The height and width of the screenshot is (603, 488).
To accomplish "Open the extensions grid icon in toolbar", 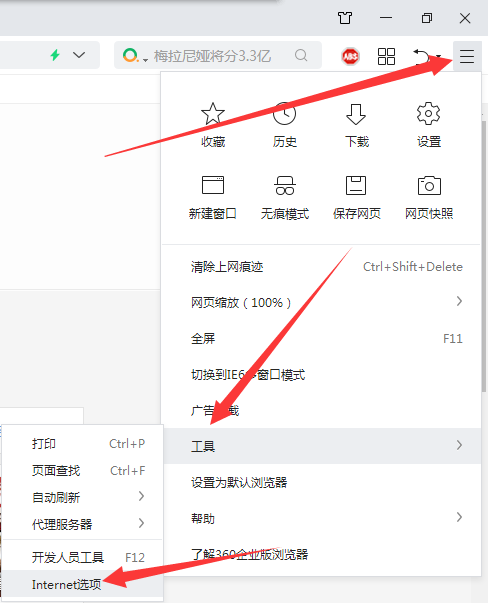I will [x=386, y=57].
